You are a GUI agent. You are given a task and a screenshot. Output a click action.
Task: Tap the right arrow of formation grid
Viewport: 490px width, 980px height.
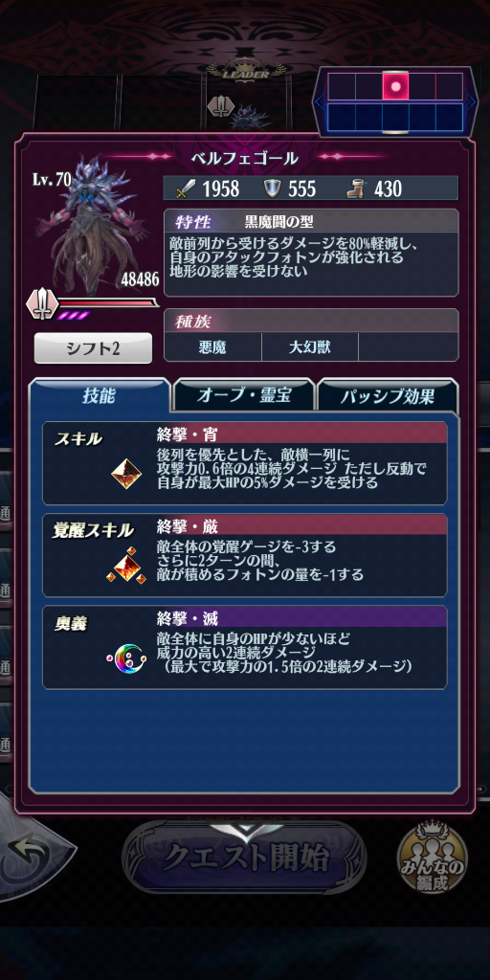pyautogui.click(x=472, y=101)
